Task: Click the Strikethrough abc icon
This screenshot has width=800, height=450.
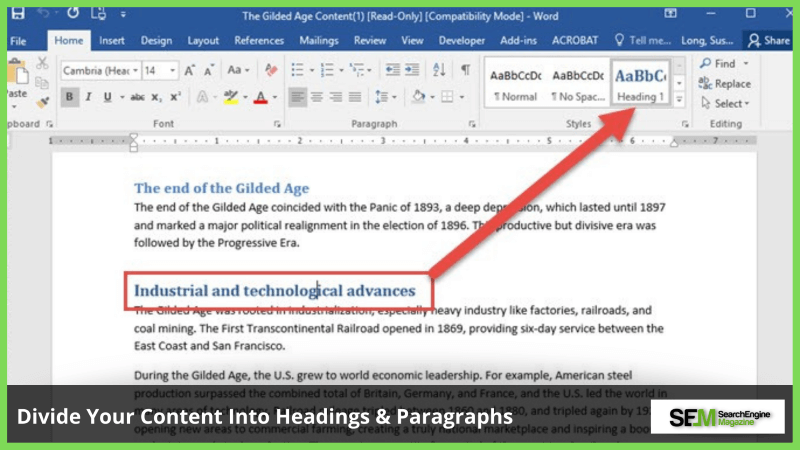Action: 137,97
